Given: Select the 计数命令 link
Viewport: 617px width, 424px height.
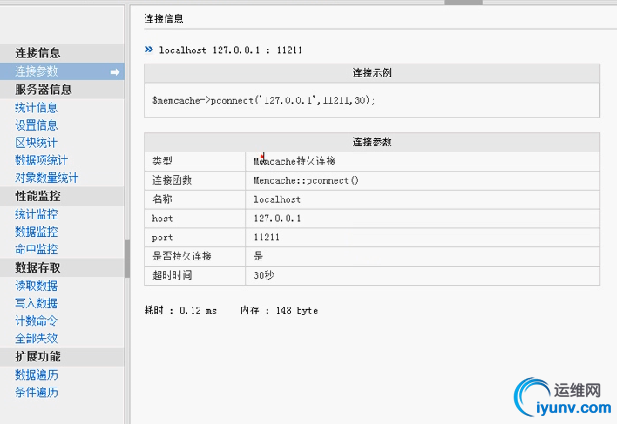Looking at the screenshot, I should click(x=37, y=321).
